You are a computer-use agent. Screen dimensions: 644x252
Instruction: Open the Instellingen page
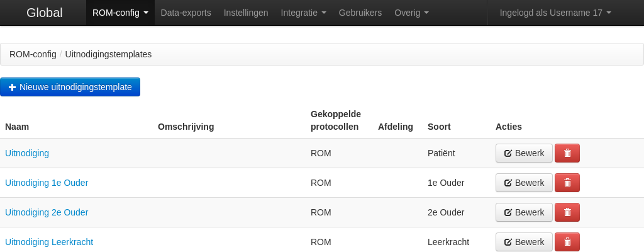246,13
